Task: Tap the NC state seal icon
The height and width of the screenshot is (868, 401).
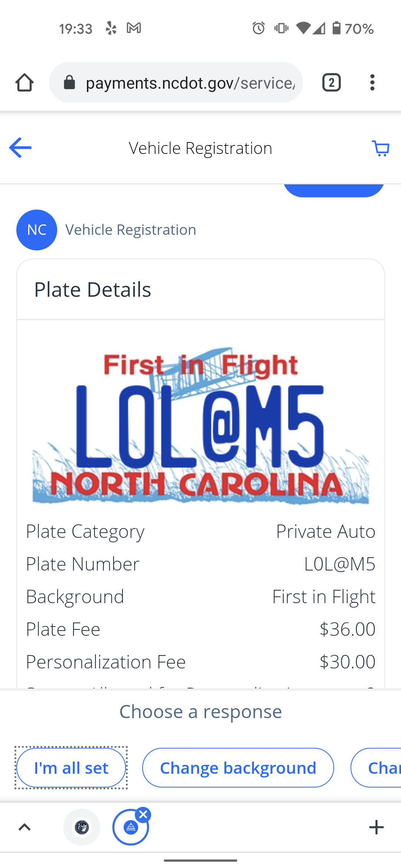Action: (x=82, y=827)
